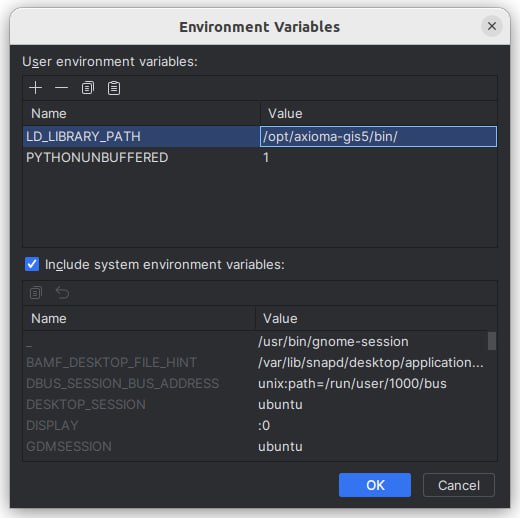Screen dimensions: 520x518
Task: Select the DISPLAY system variable row
Action: point(257,425)
